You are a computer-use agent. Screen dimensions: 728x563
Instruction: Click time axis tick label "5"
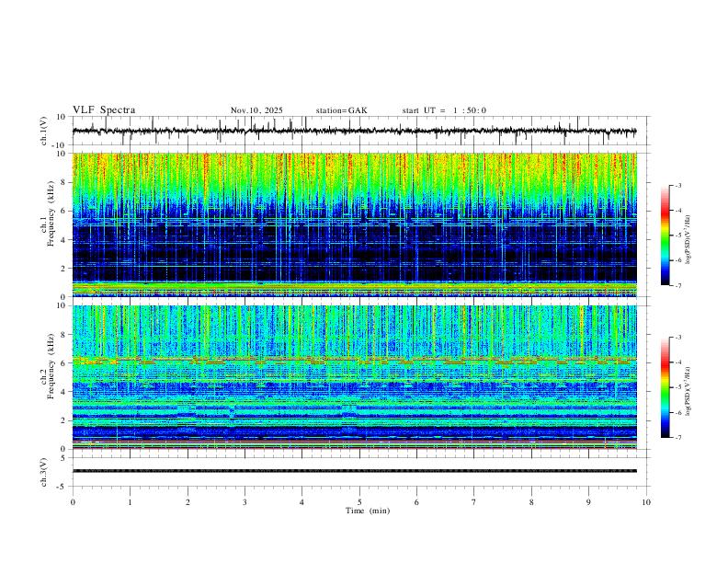click(x=359, y=502)
